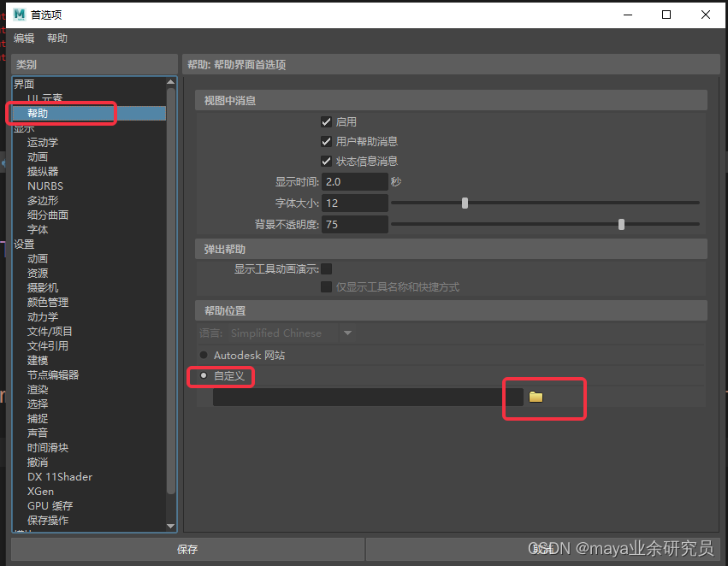
Task: Click the 背景不透明度 value field
Action: coord(355,225)
